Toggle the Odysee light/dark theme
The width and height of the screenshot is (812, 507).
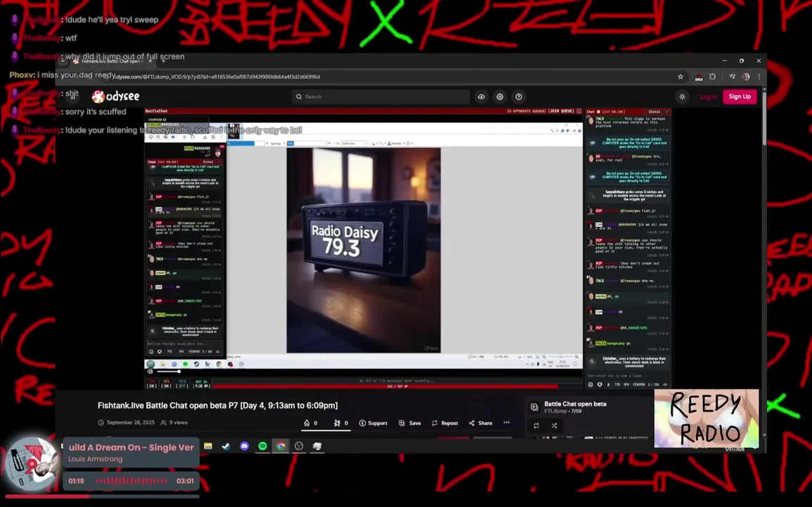pos(682,97)
